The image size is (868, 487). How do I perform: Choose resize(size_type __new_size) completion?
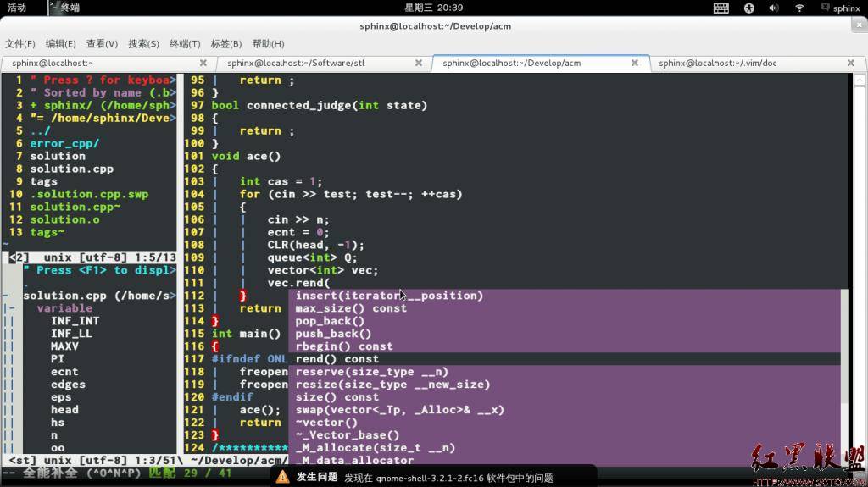click(565, 385)
